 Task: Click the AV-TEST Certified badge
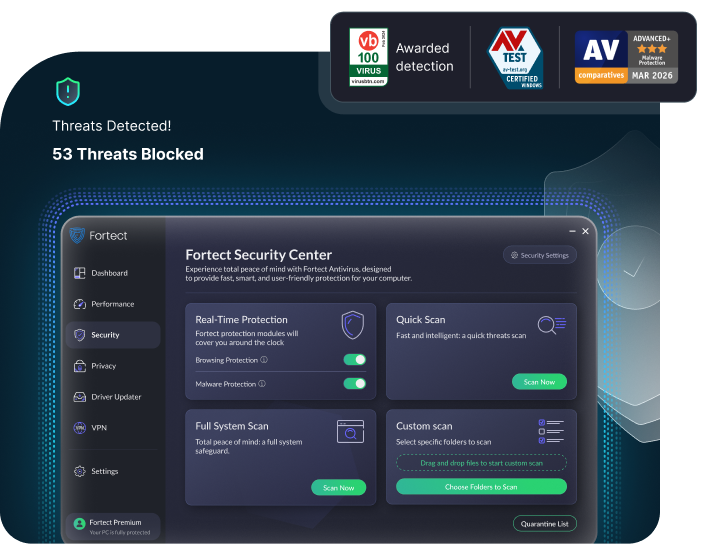[x=515, y=58]
